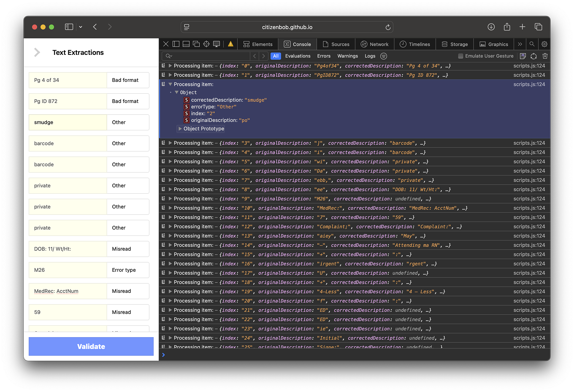574x392 pixels.
Task: Go to next console search result
Action: click(264, 56)
